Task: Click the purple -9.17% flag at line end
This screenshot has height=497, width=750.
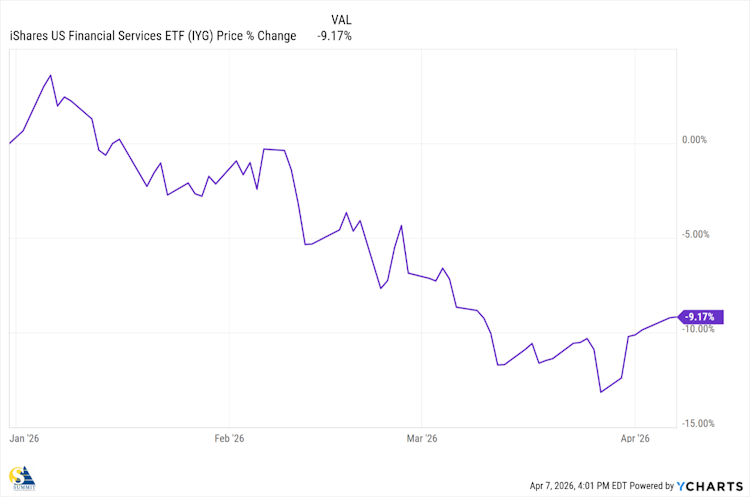Action: point(699,317)
